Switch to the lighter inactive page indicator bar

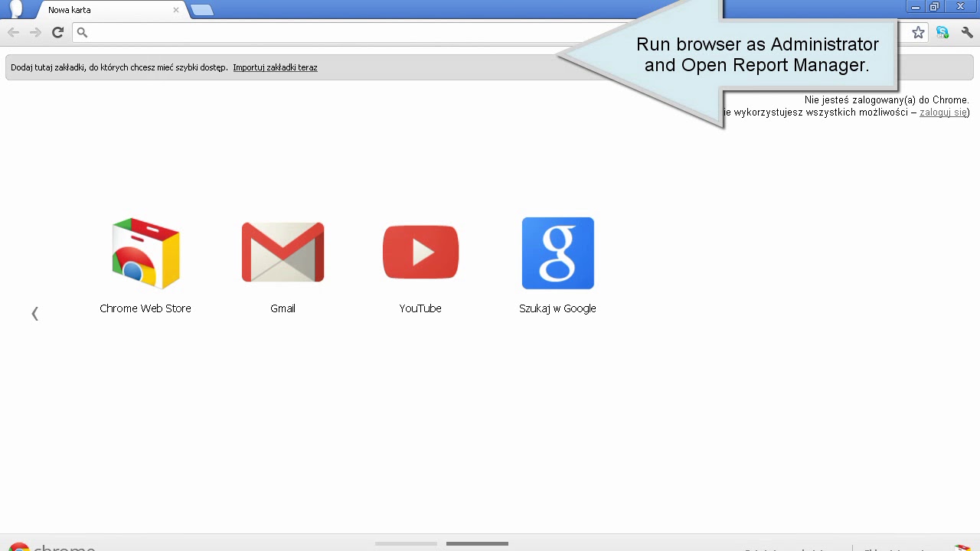406,544
